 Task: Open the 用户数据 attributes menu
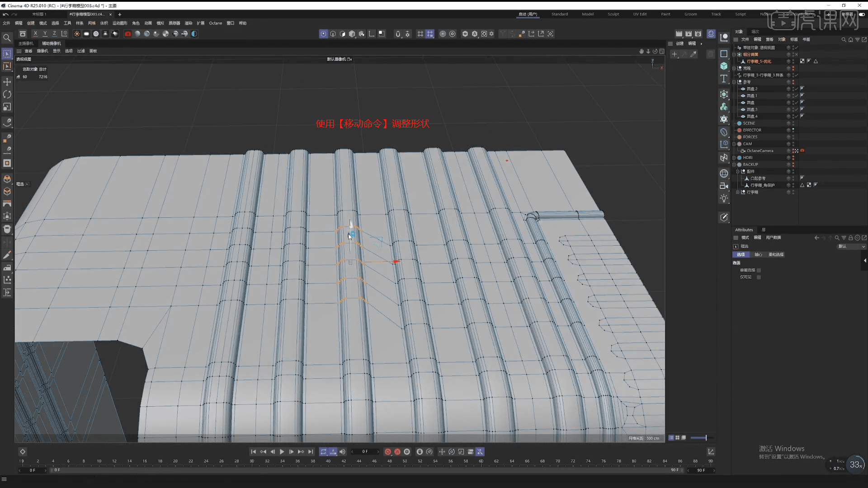773,238
